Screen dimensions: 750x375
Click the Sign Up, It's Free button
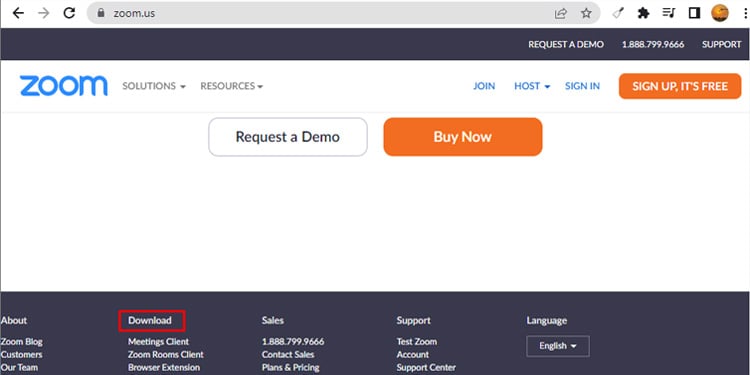[680, 86]
